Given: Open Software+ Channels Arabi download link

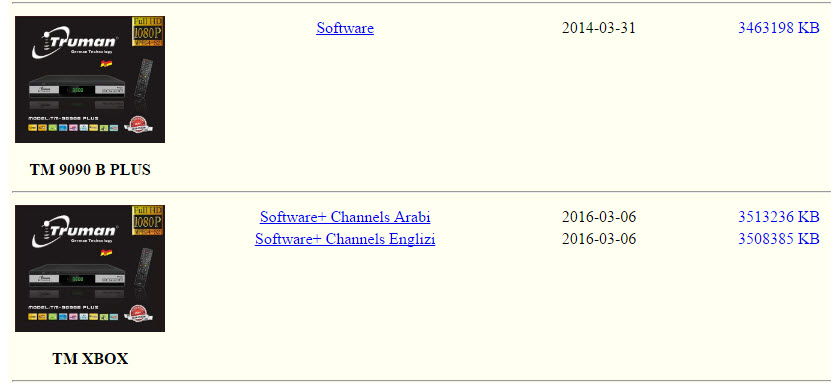Looking at the screenshot, I should (345, 217).
